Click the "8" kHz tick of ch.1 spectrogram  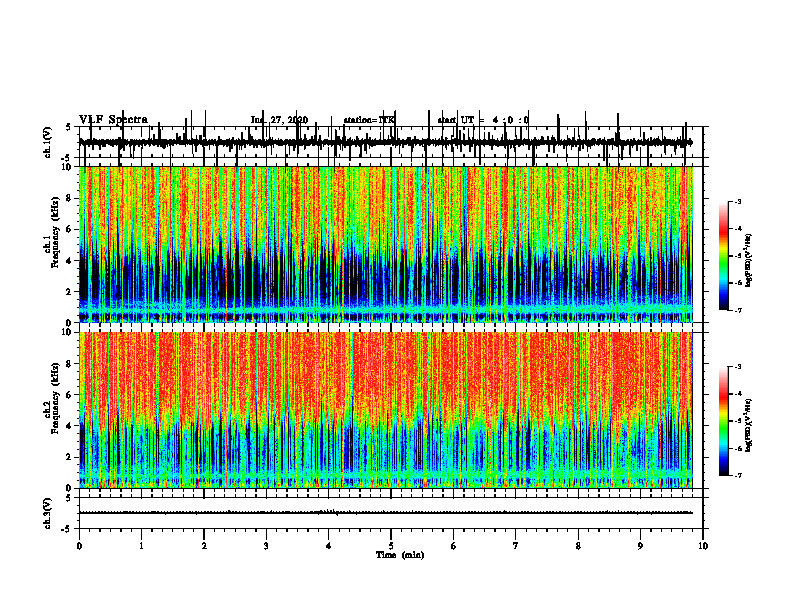(x=70, y=198)
